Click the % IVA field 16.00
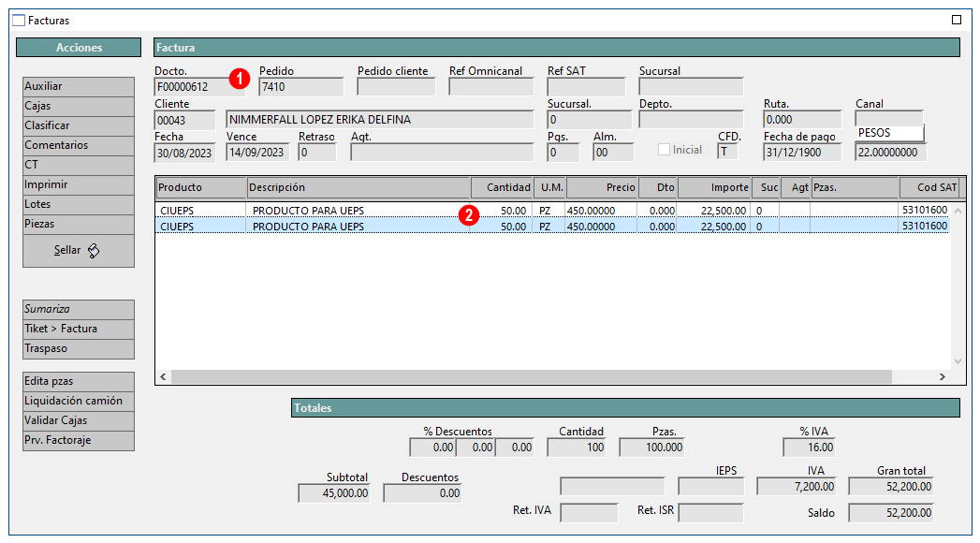 [810, 448]
